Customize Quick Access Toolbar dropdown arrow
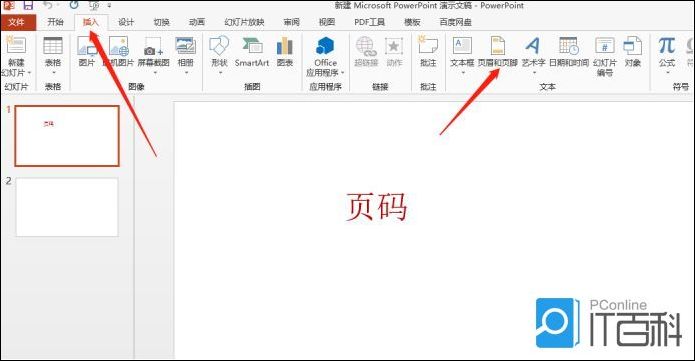695x361 pixels. click(109, 6)
